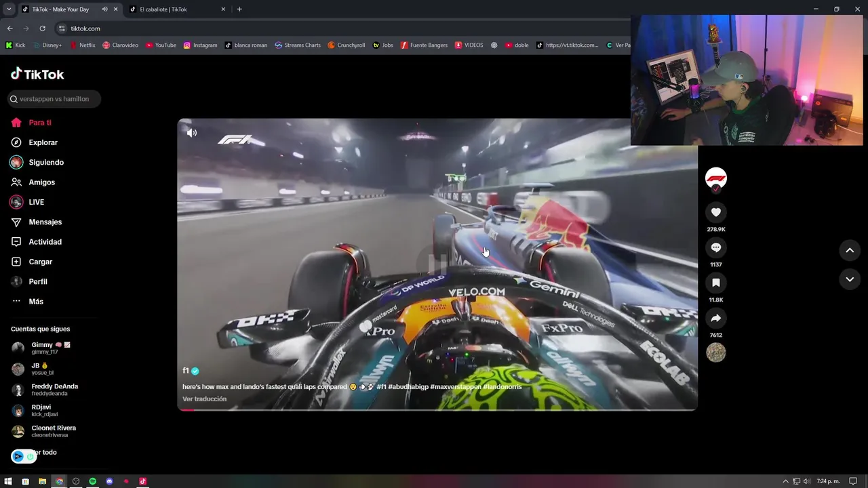Mute the TikTok tab audio indicator

pyautogui.click(x=104, y=9)
